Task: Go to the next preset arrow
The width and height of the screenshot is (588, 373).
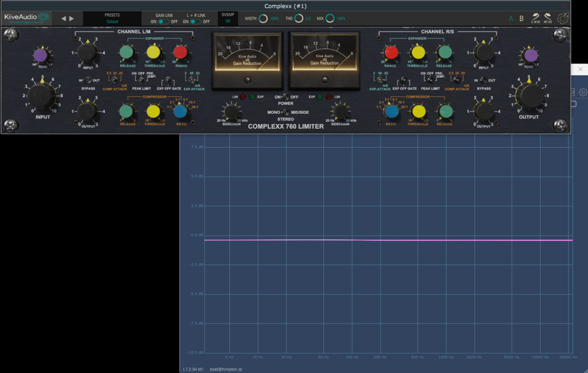Action: click(72, 18)
